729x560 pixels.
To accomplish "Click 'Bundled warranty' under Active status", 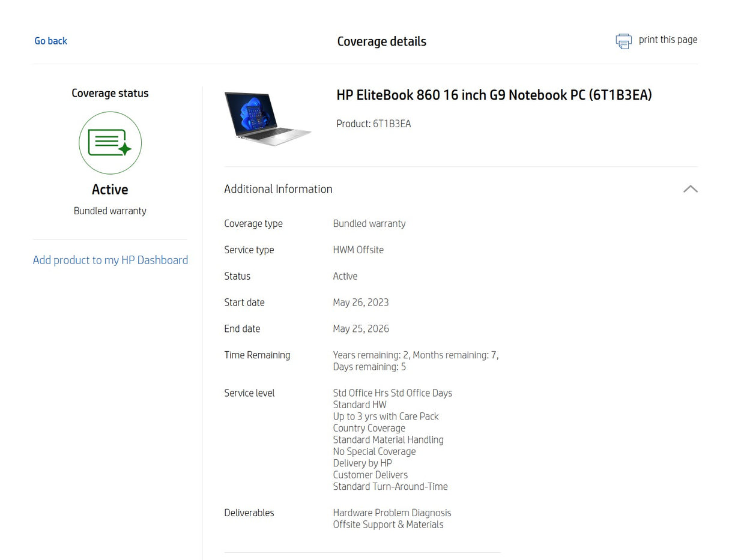I will [110, 211].
